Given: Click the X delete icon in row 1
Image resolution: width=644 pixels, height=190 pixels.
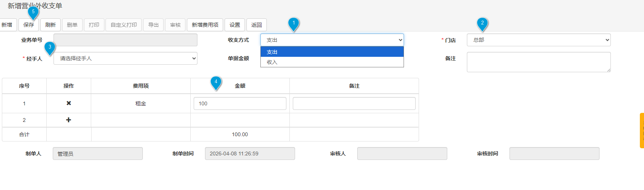Looking at the screenshot, I should point(69,103).
